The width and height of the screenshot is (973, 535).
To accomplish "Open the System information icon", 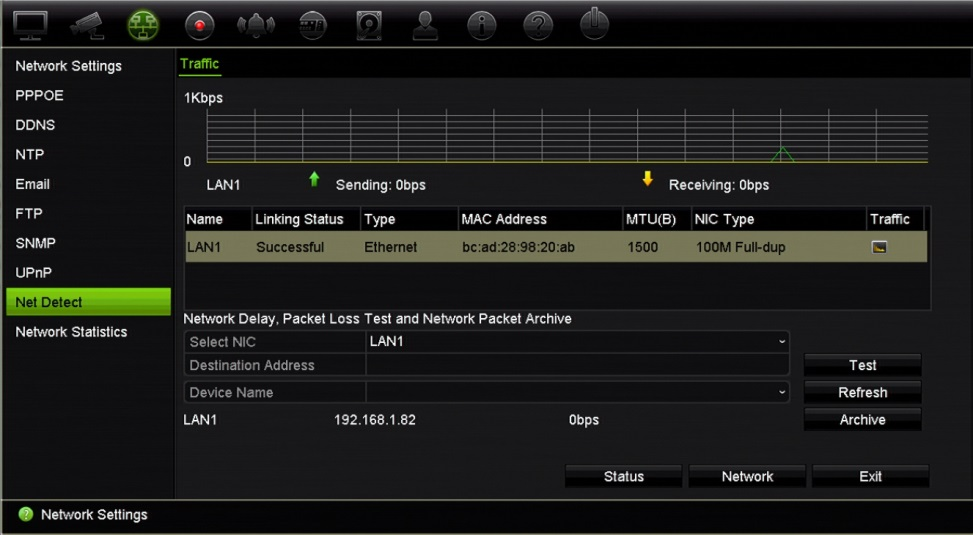I will 482,25.
